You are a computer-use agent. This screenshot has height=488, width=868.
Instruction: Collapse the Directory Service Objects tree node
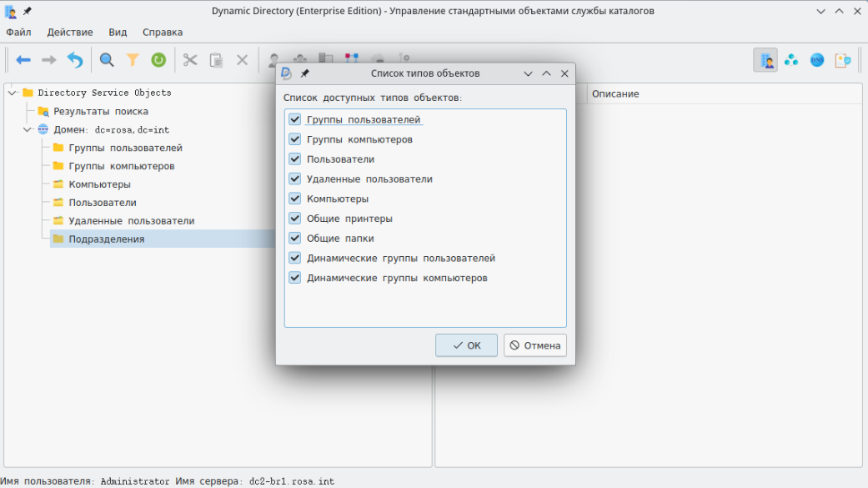pos(12,93)
